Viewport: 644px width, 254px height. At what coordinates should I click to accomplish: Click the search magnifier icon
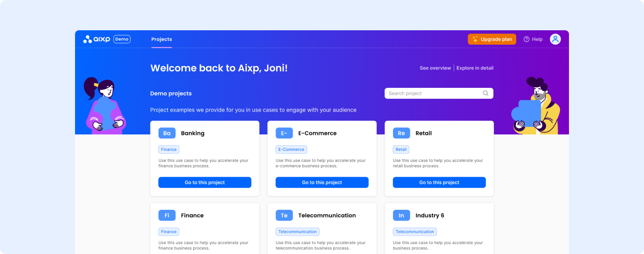point(486,93)
